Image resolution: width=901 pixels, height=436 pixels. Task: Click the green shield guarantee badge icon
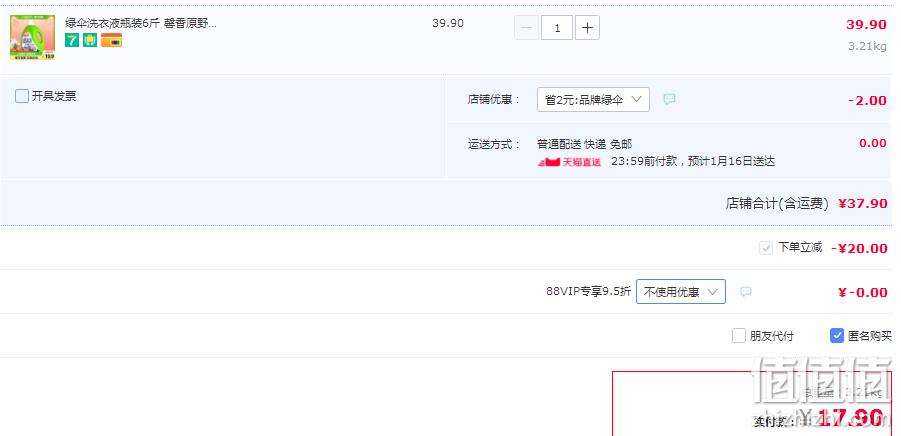90,40
